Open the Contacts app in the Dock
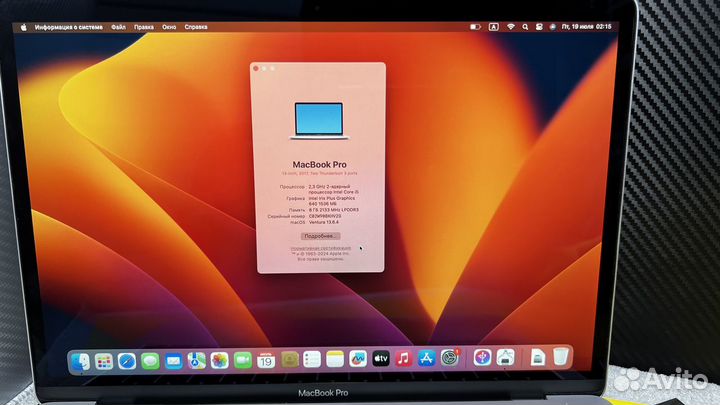The image size is (720, 405). click(x=289, y=360)
